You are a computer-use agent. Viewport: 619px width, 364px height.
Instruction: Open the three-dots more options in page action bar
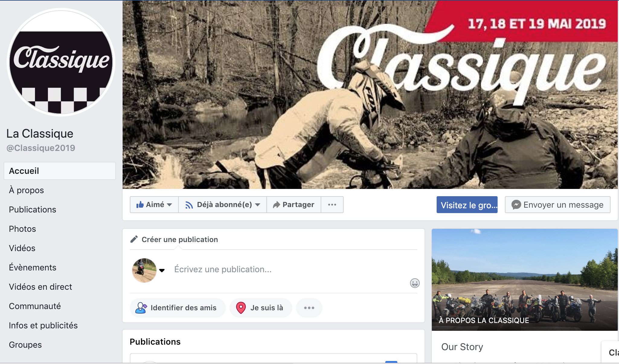pos(332,205)
